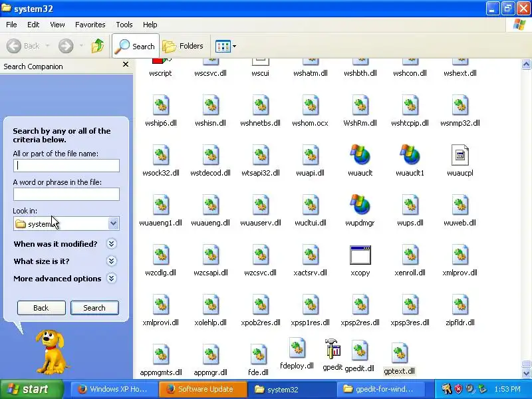Click the security shield tray icon
Viewport: 532px width, 399px height.
(x=458, y=389)
